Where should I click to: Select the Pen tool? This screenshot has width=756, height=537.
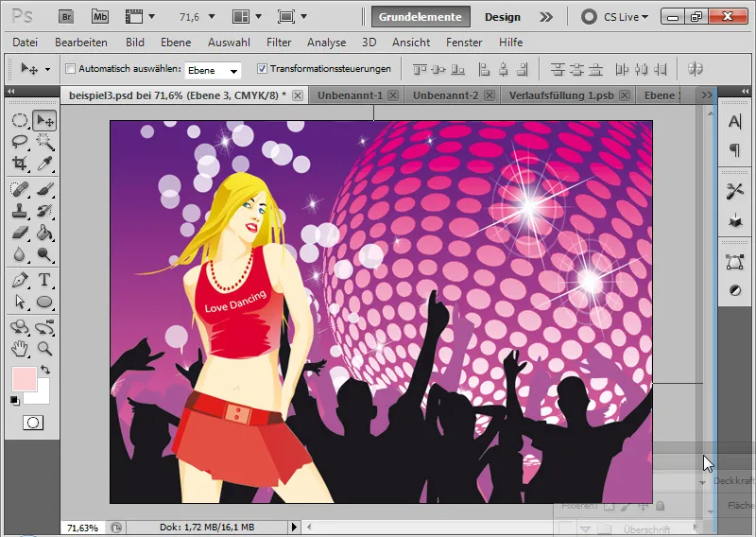pyautogui.click(x=20, y=280)
